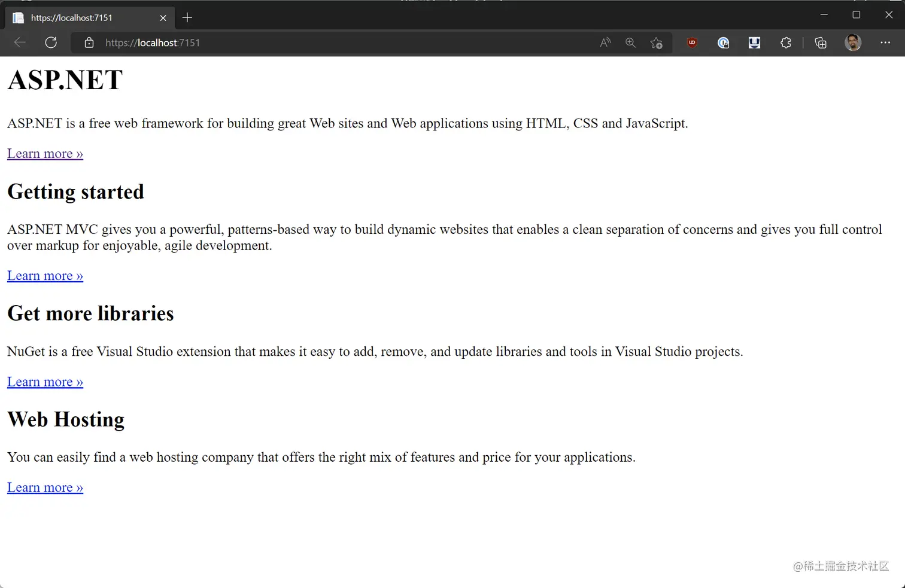The height and width of the screenshot is (588, 905).
Task: Open the white square extension icon
Action: (754, 42)
